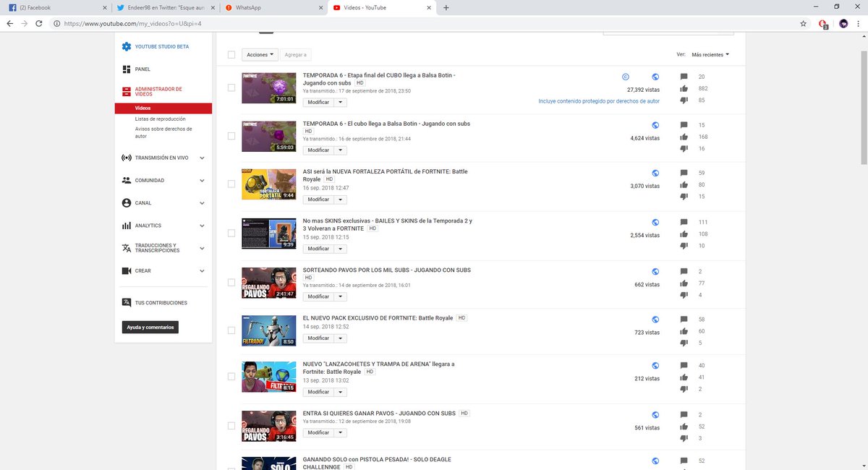This screenshot has width=868, height=470.
Task: Open the Acciones dropdown
Action: point(260,54)
